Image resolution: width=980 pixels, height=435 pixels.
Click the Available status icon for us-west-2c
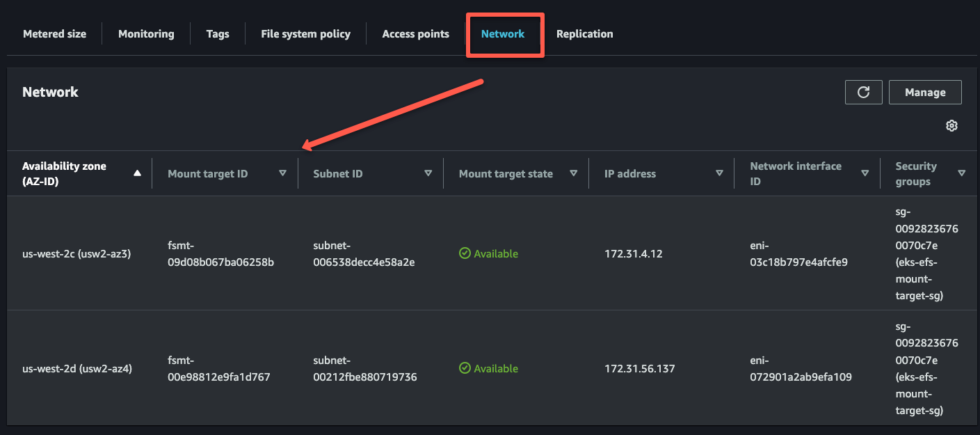click(x=465, y=253)
